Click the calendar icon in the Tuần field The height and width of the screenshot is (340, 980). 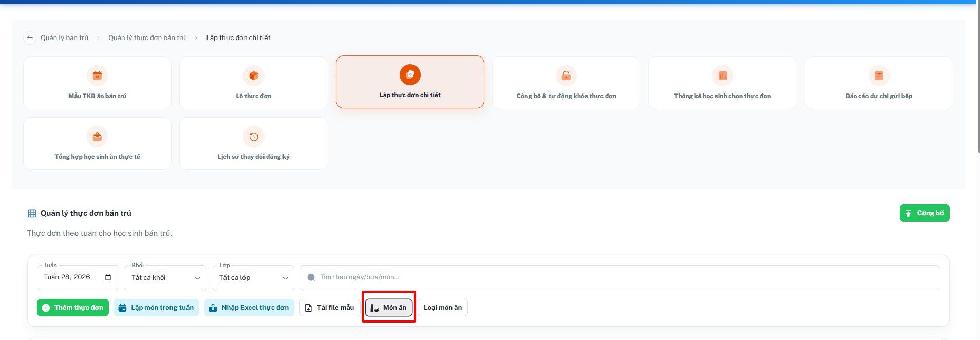(x=108, y=277)
